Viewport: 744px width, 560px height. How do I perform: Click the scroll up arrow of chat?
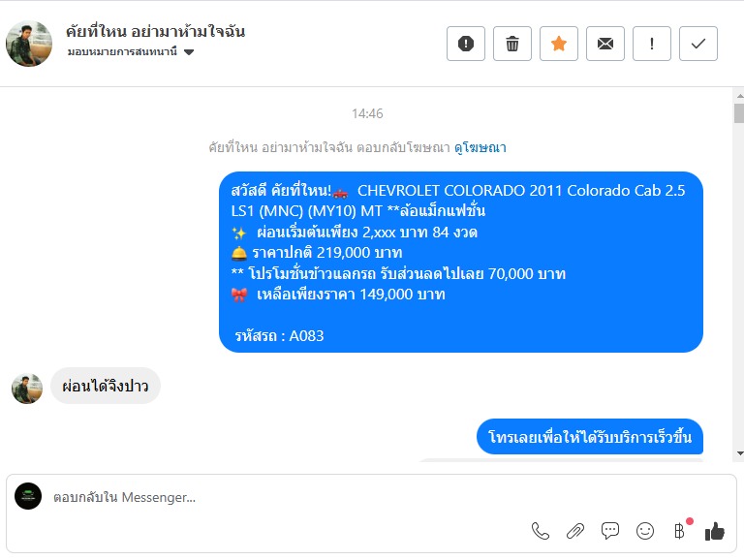[x=740, y=95]
